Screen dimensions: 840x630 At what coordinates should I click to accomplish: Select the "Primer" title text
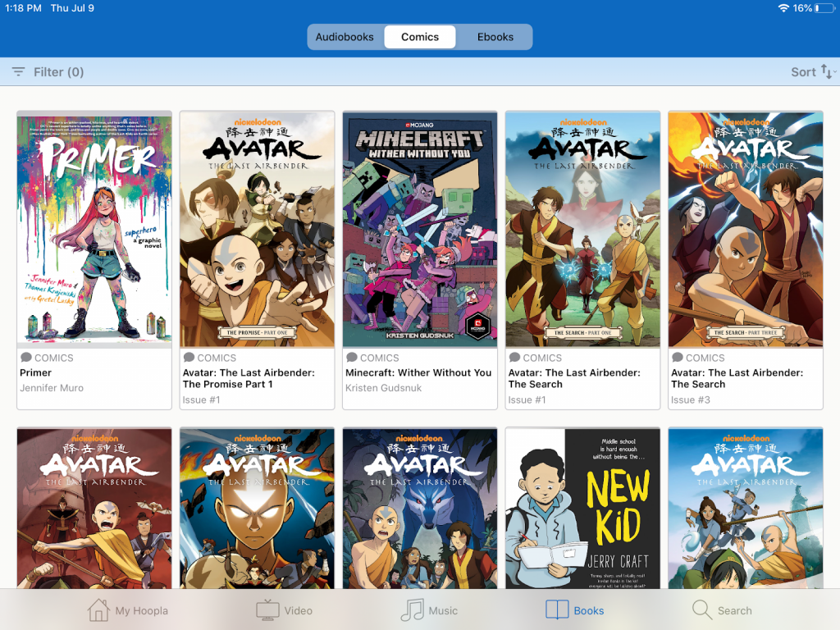click(x=36, y=373)
